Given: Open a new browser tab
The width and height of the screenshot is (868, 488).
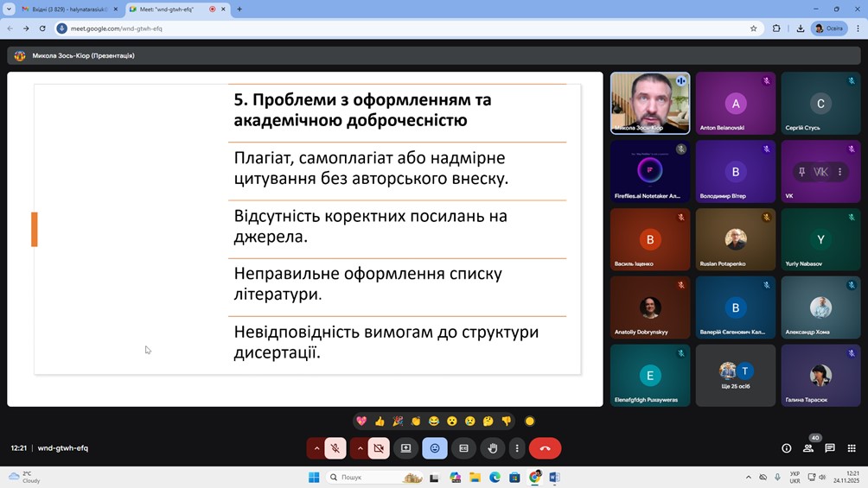Looking at the screenshot, I should click(x=239, y=10).
